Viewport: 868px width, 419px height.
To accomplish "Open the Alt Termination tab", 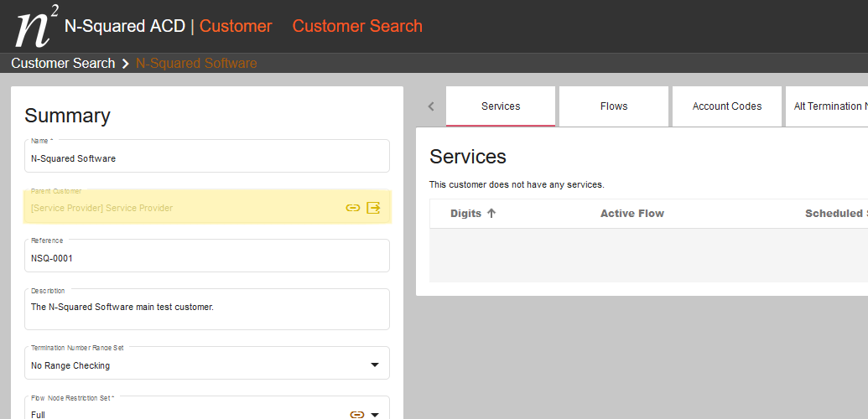I will (827, 106).
